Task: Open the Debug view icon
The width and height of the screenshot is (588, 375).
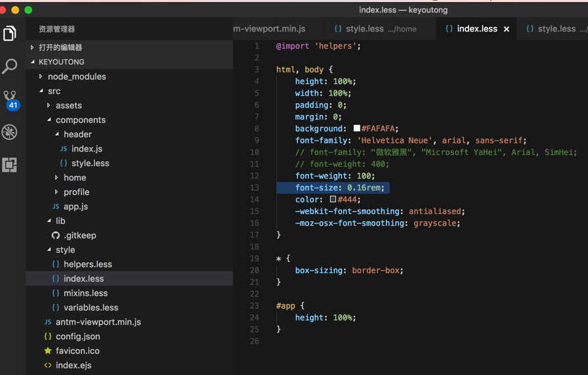Action: coord(10,132)
